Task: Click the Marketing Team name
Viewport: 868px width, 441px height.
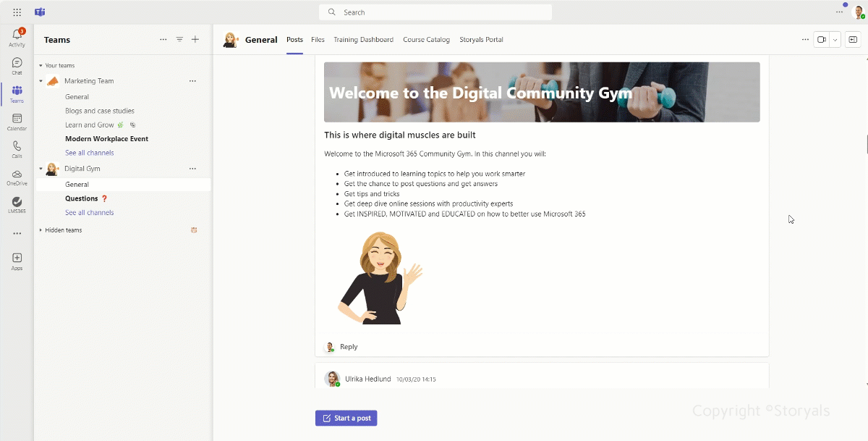Action: 89,81
